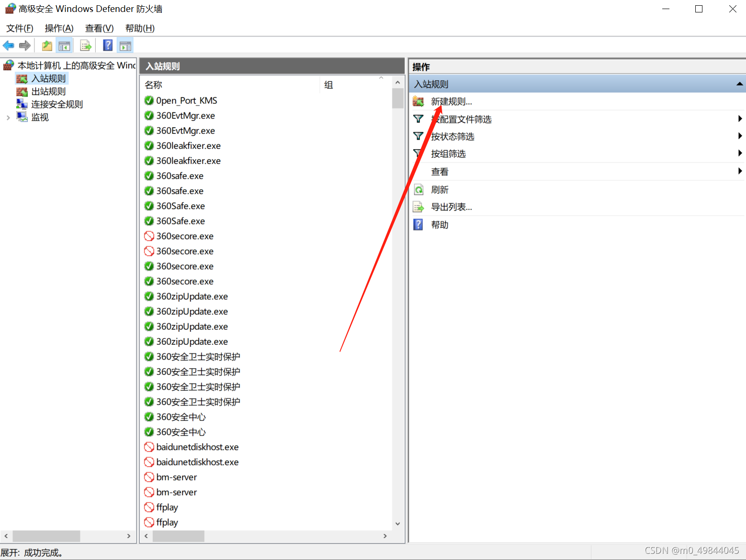Click 刷新 in the actions pane
This screenshot has height=560, width=746.
tap(440, 190)
